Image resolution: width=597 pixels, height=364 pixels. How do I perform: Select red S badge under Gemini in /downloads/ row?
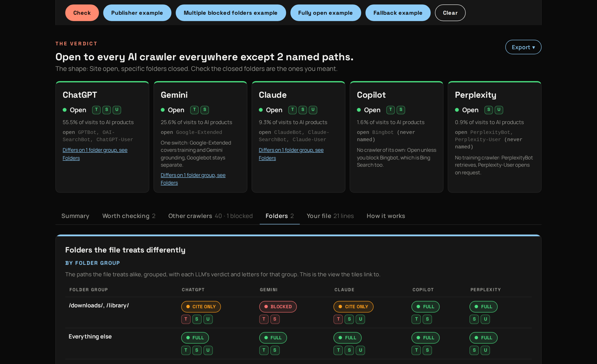click(x=275, y=319)
